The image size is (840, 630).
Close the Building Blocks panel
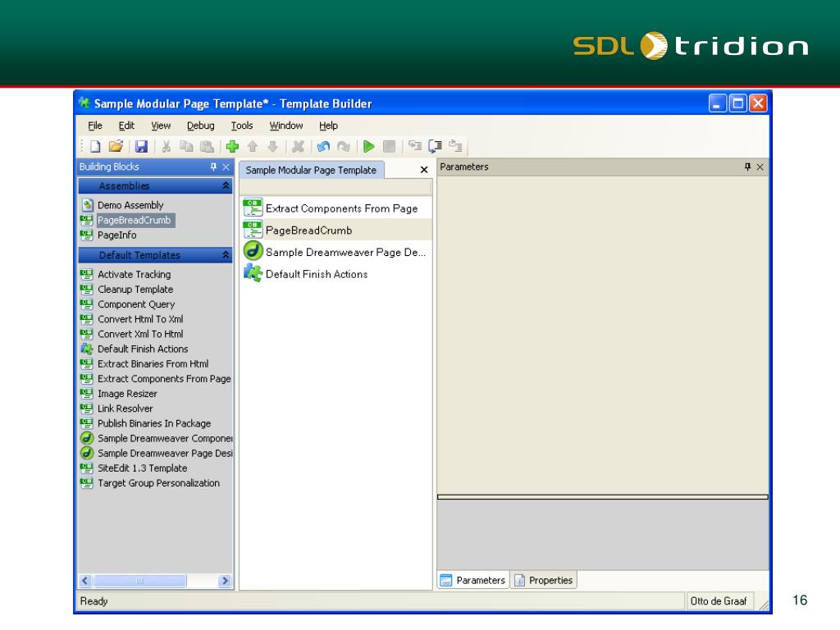click(226, 167)
